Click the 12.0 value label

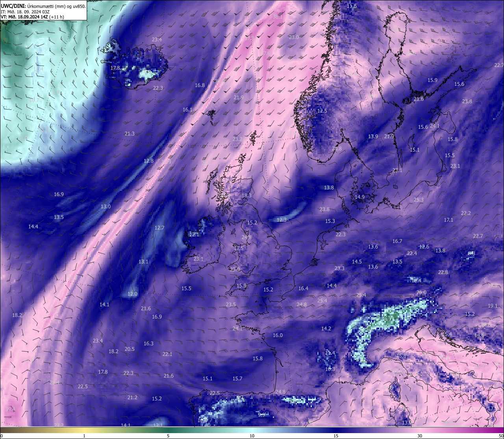click(133, 294)
